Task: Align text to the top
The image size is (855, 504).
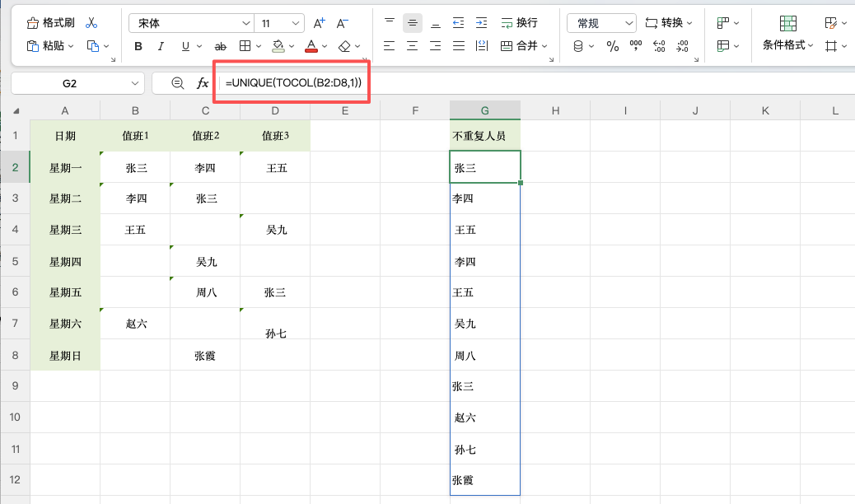Action: tap(390, 22)
